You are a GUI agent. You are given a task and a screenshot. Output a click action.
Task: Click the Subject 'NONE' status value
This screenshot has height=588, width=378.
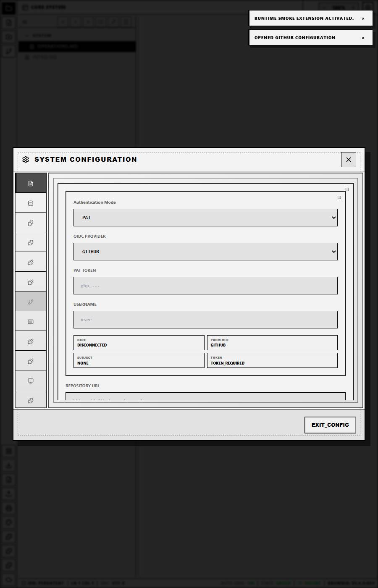pyautogui.click(x=83, y=363)
